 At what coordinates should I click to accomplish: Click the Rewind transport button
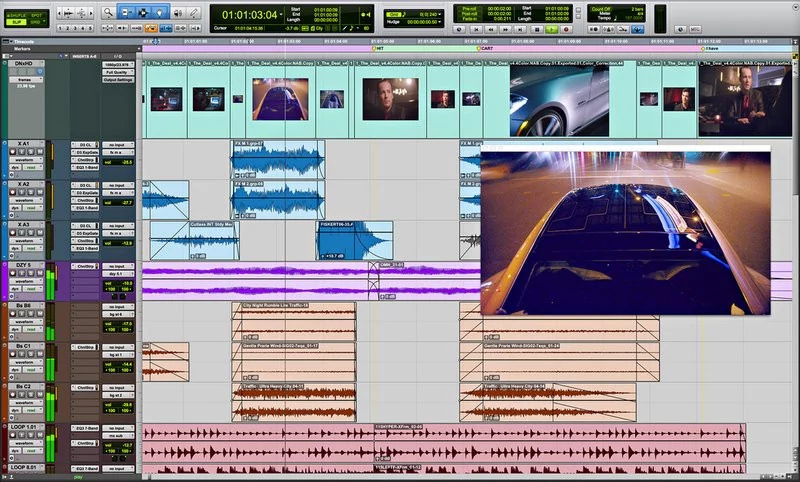pyautogui.click(x=491, y=30)
